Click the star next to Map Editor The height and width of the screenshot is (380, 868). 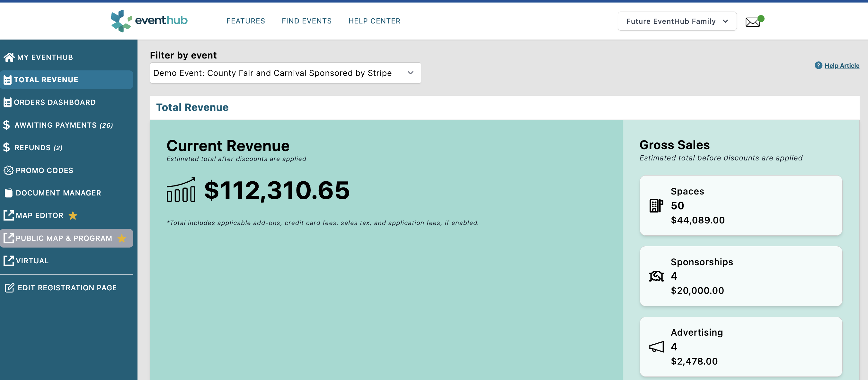coord(73,216)
